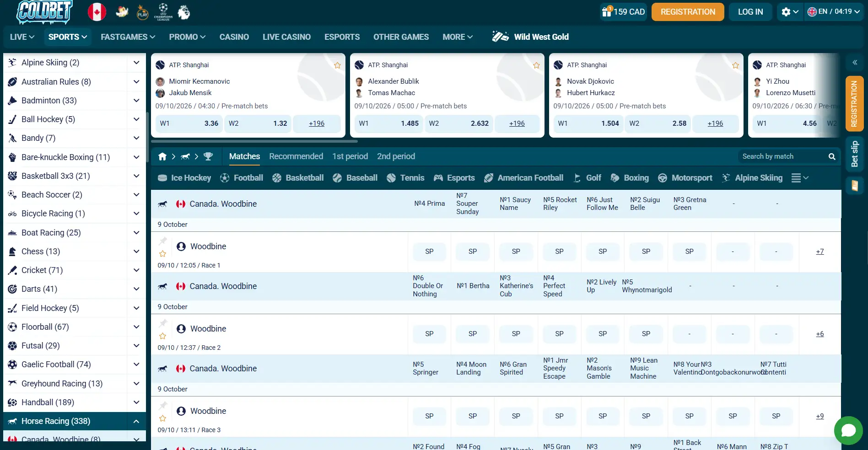Switch to the 1st period tab

coord(350,156)
